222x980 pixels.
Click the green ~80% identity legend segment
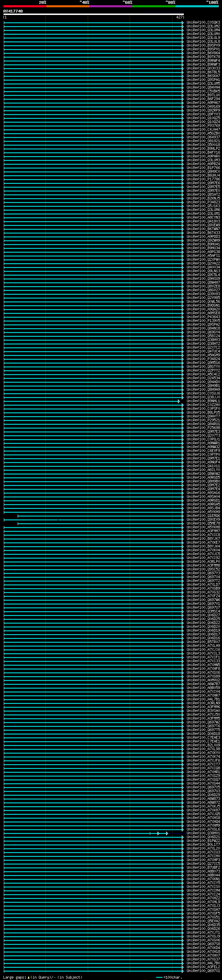tap(154, 6)
